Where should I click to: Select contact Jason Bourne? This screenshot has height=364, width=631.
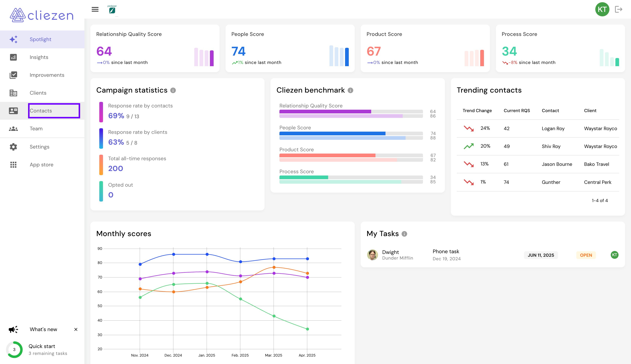click(x=557, y=164)
